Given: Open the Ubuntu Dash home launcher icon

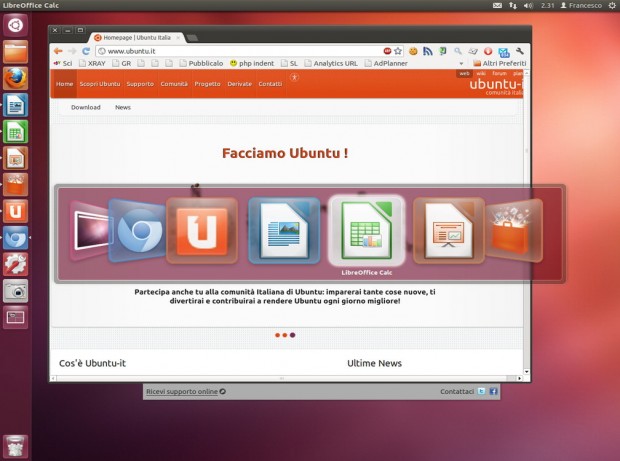Looking at the screenshot, I should (x=15, y=25).
